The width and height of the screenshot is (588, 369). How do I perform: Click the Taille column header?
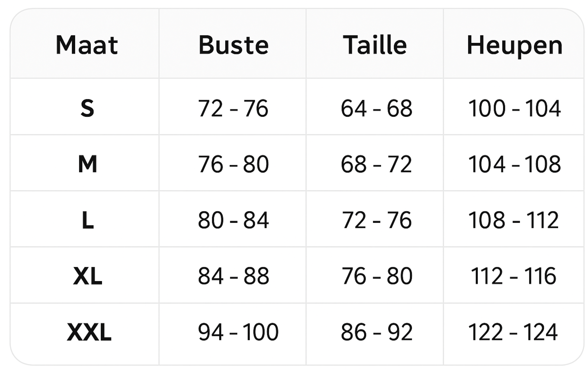click(x=374, y=45)
